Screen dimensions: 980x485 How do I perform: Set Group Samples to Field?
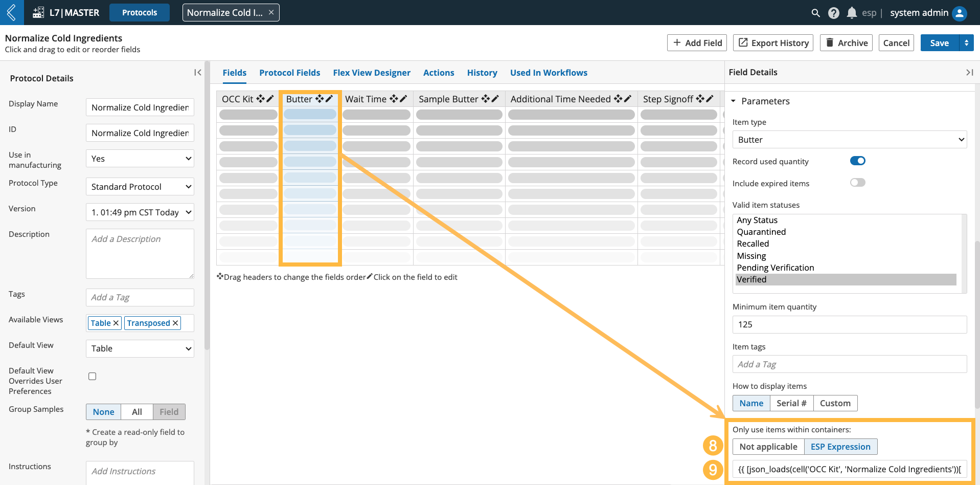coord(169,412)
